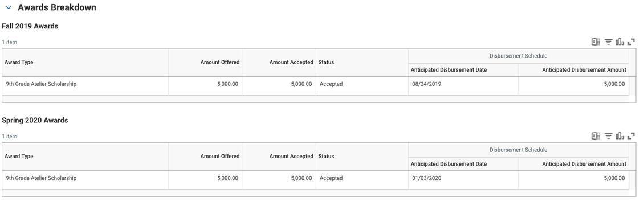Screen dimensions: 644x205
Task: Open filter icon for Fall 2019 Awards
Action: tap(608, 42)
